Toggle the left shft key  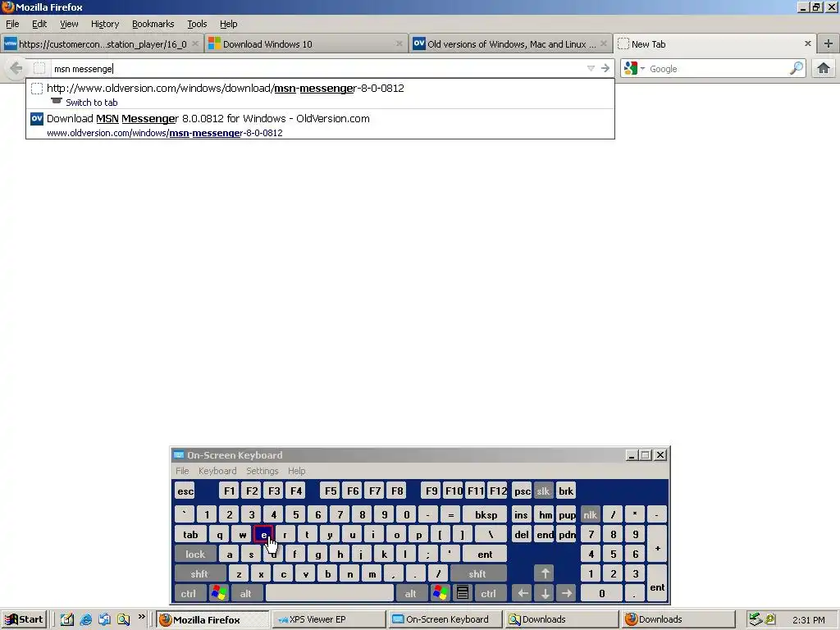coord(199,574)
